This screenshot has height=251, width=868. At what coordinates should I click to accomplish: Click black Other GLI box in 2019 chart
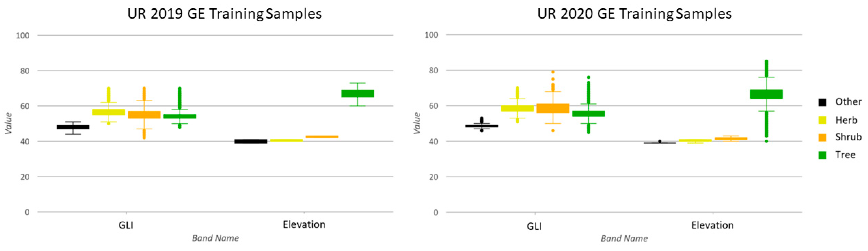point(73,127)
